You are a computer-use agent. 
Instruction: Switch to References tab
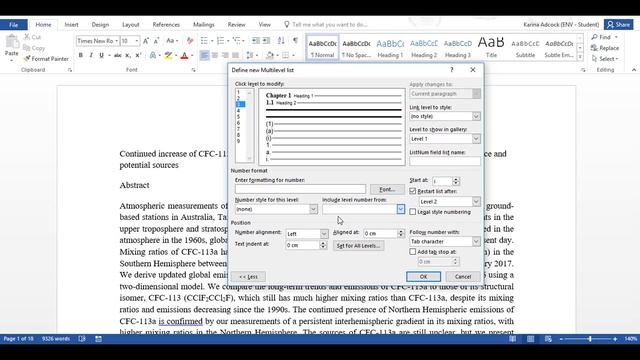(x=166, y=24)
